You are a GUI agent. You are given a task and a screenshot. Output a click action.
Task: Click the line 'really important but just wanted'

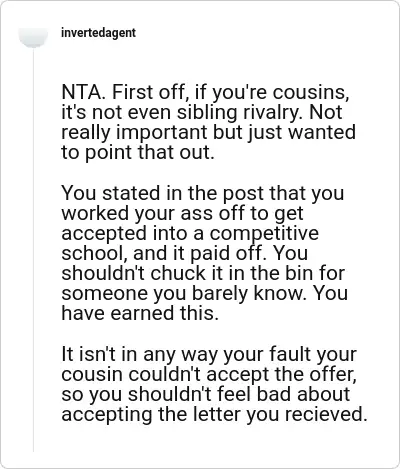pyautogui.click(x=208, y=132)
